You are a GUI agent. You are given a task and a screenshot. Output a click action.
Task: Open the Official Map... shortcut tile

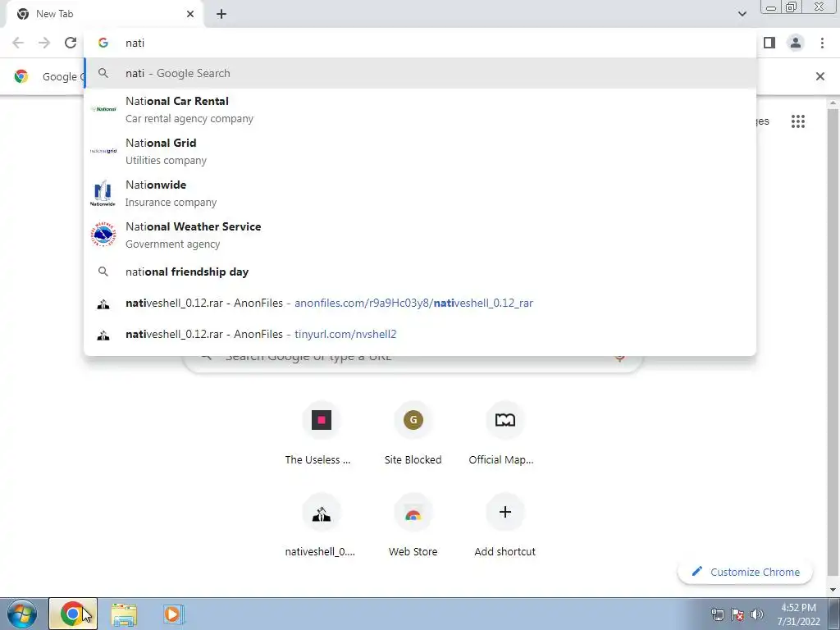pyautogui.click(x=504, y=434)
